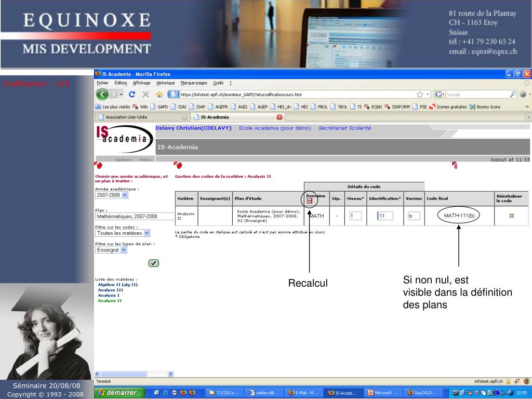The image size is (532, 399).
Task: Open the Analysis II subject link
Action: pyautogui.click(x=110, y=301)
